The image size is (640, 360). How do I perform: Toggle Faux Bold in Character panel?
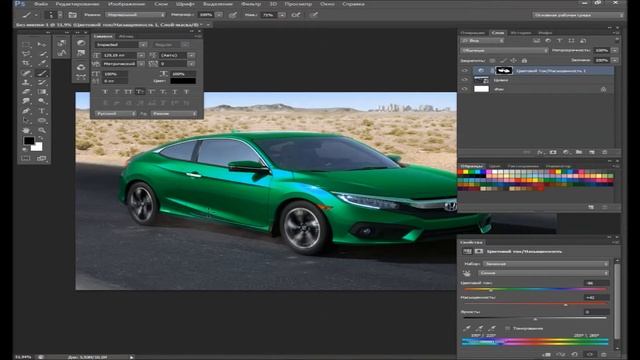(x=105, y=92)
